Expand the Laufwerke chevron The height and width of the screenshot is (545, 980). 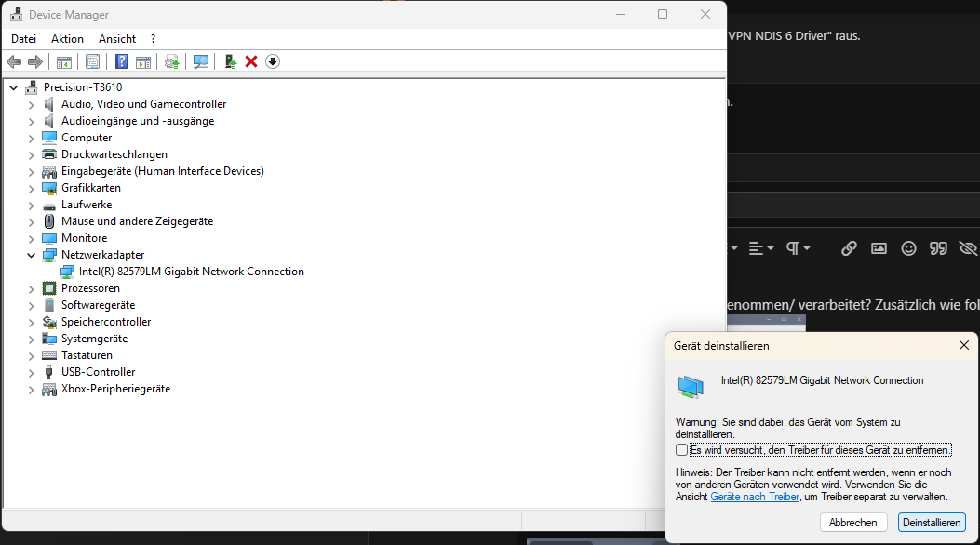(x=32, y=206)
